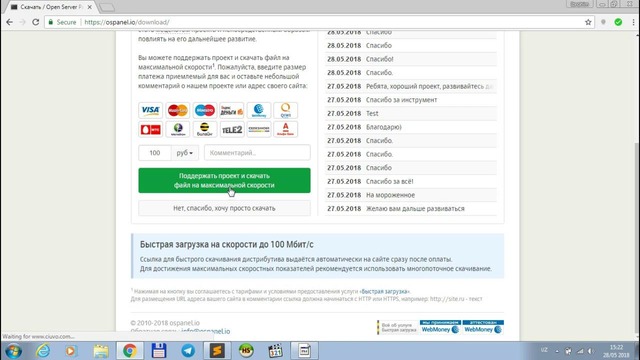The width and height of the screenshot is (640, 360).
Task: Open a new tab button
Action: coord(107,7)
